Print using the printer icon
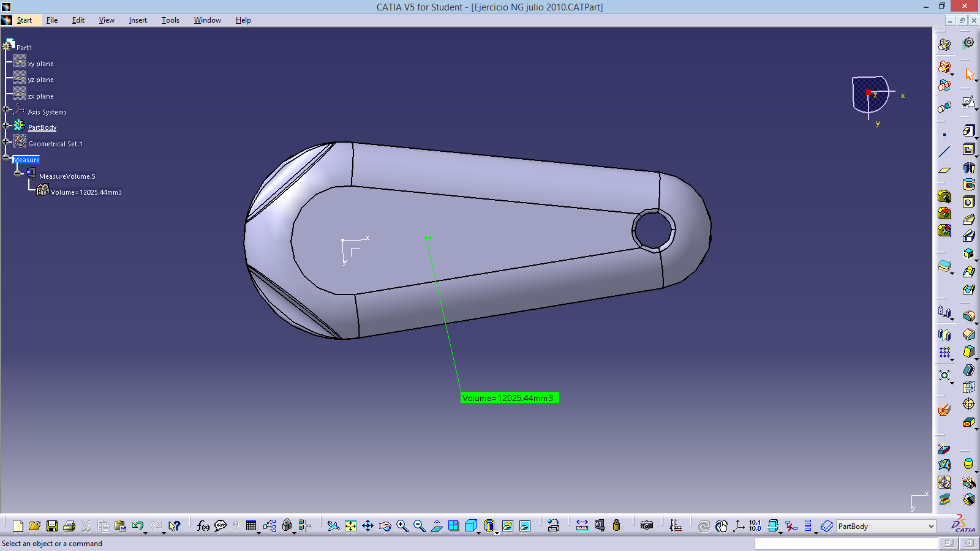The height and width of the screenshot is (551, 980). [x=69, y=526]
